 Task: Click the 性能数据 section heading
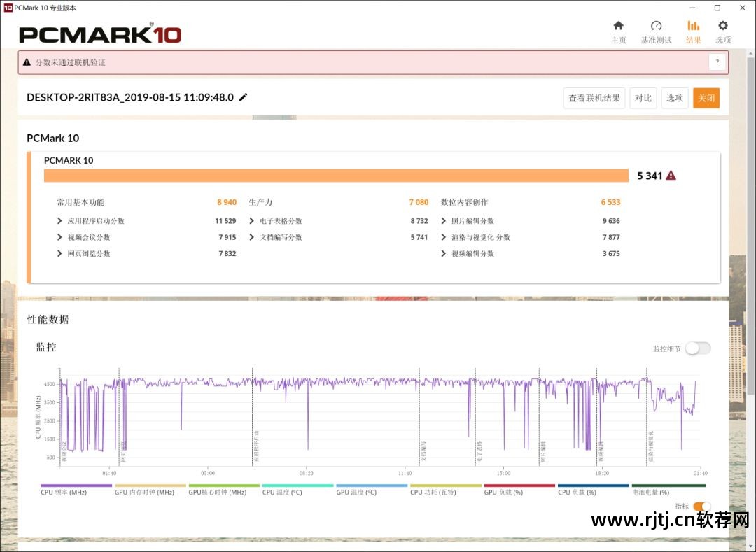(48, 319)
